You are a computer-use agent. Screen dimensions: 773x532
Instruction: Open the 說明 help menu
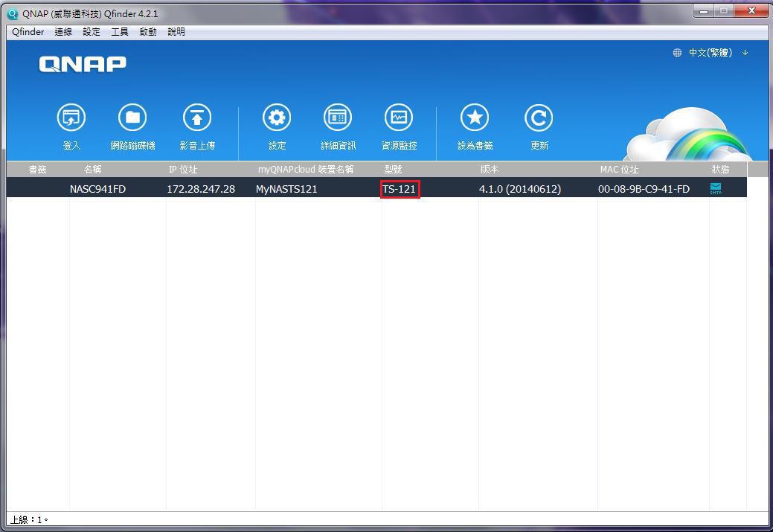coord(176,31)
